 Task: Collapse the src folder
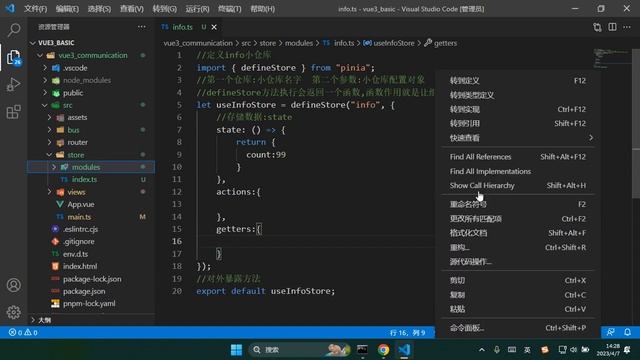pyautogui.click(x=45, y=105)
